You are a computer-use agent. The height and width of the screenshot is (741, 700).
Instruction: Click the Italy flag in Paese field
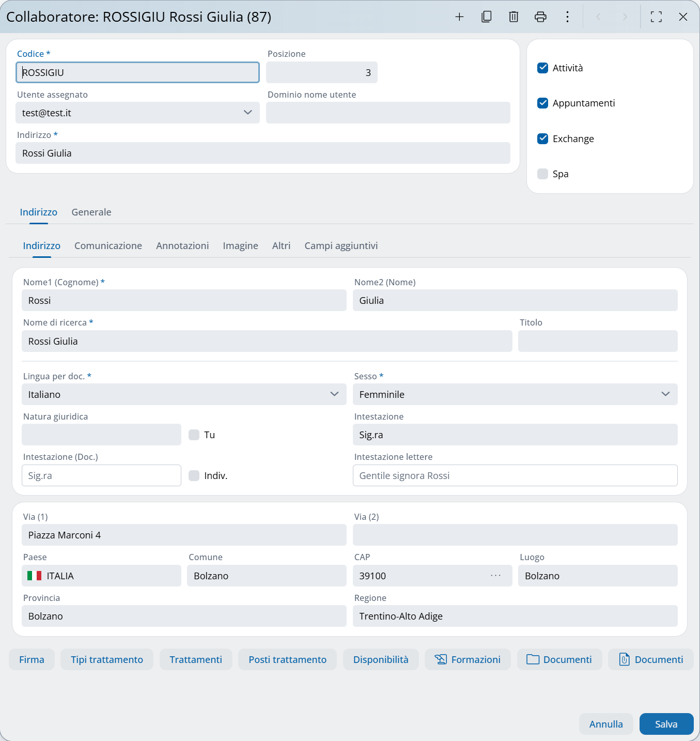34,575
